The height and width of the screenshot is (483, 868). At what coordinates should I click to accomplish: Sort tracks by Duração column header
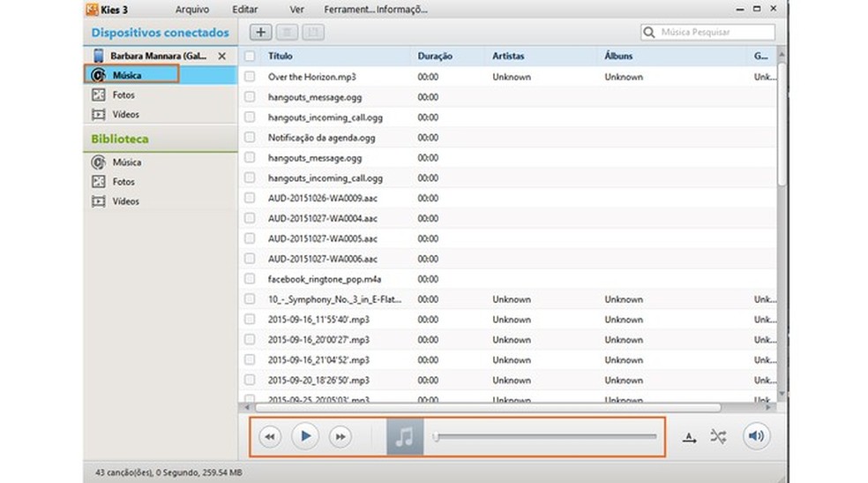point(435,56)
